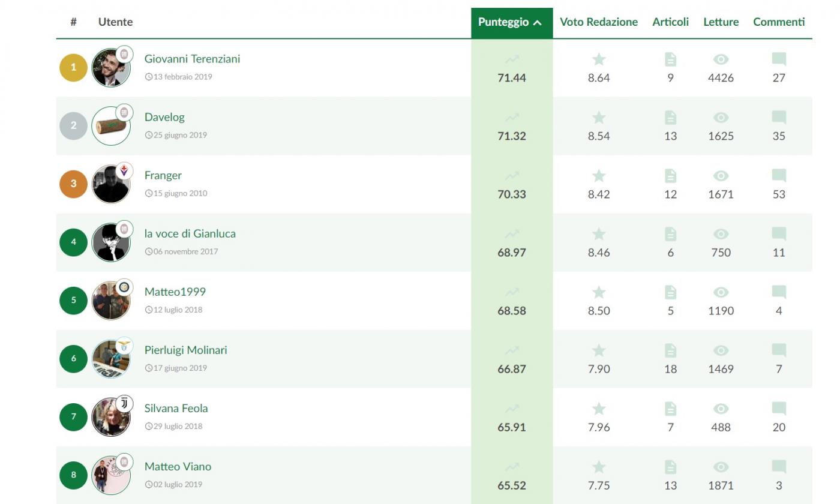840x504 pixels.
Task: Click green rank 7 badge
Action: click(x=74, y=416)
